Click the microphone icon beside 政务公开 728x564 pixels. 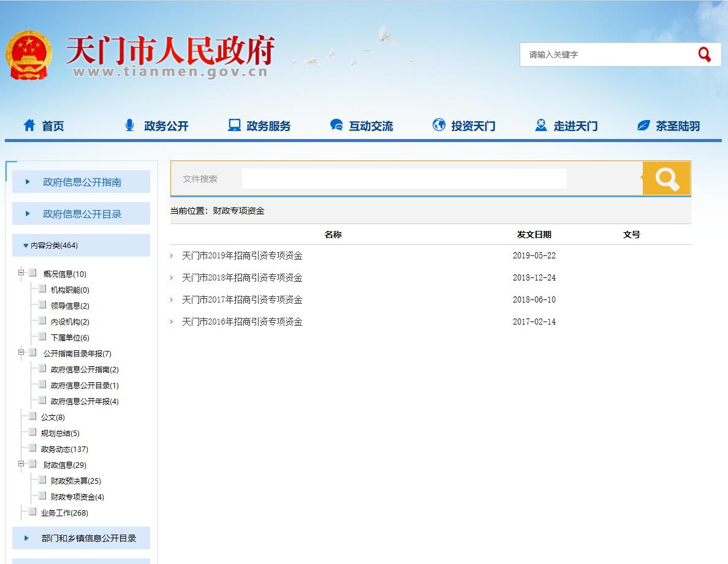[x=129, y=126]
